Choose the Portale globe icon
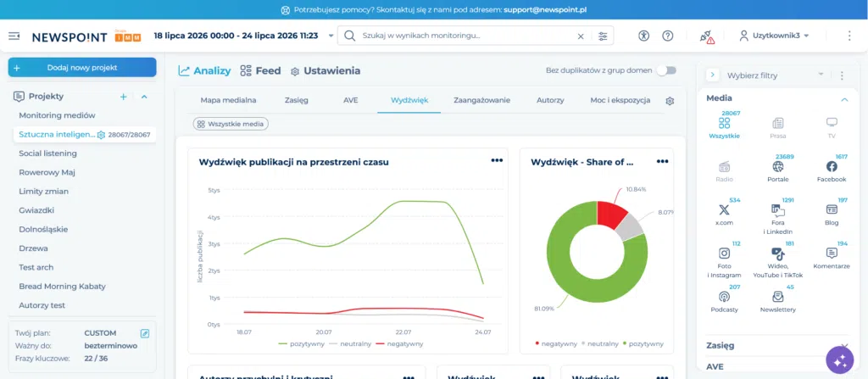The height and width of the screenshot is (379, 868). [778, 166]
